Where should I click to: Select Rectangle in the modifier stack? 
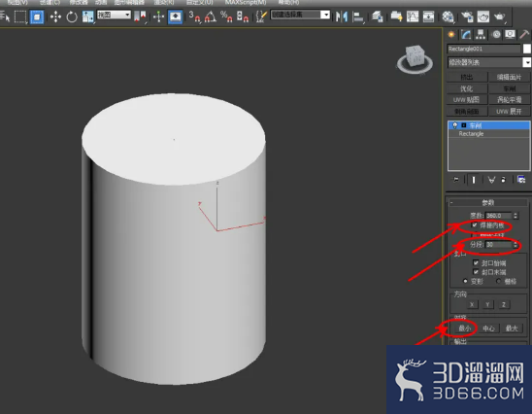[471, 134]
